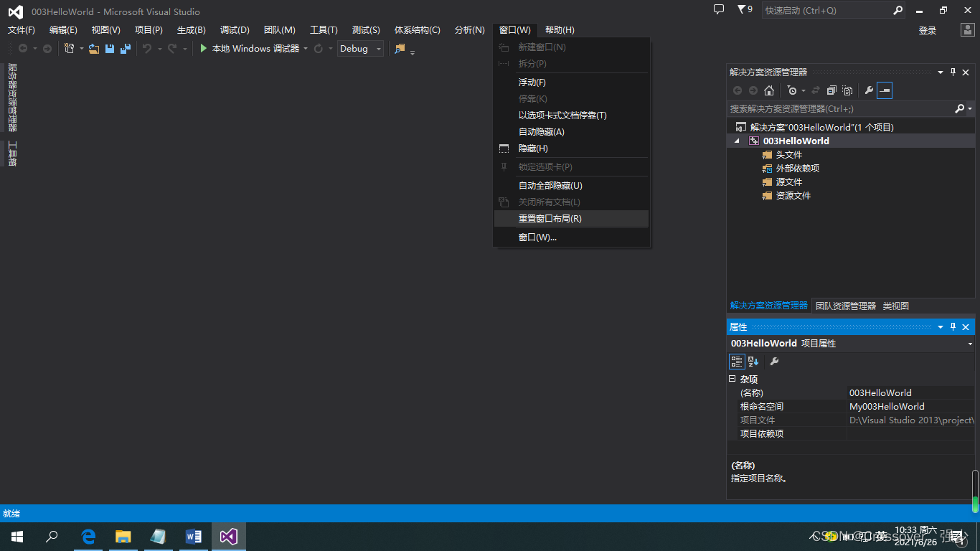Click the search magnifier in Solution Explorer
The image size is (980, 551).
coord(959,108)
